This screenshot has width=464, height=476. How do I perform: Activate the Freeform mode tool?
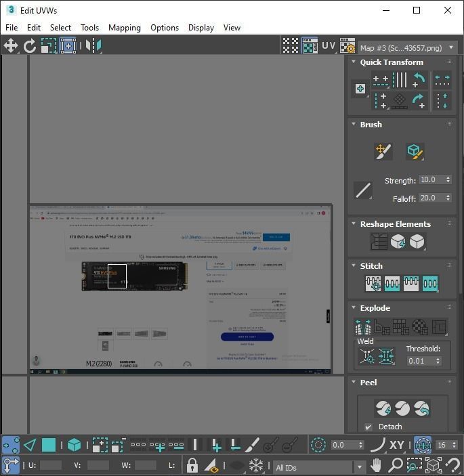pyautogui.click(x=68, y=46)
